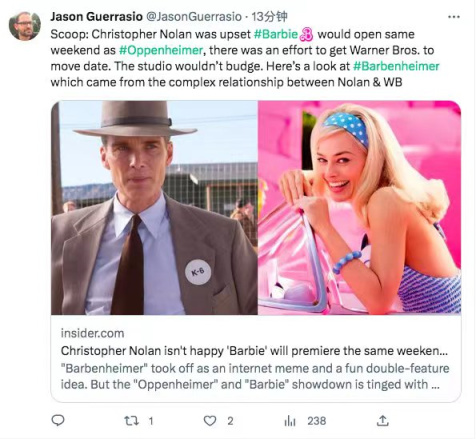476x439 pixels.
Task: Retweet the post using the arrows icon
Action: tap(131, 421)
